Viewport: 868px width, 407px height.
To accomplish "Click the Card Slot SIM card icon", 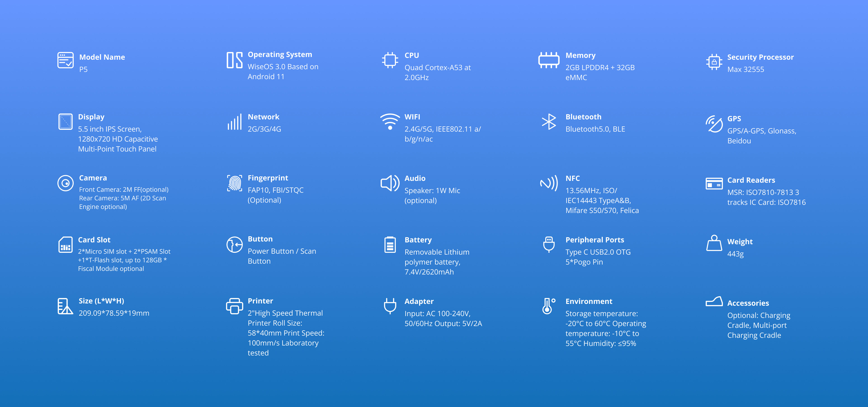I will click(65, 245).
